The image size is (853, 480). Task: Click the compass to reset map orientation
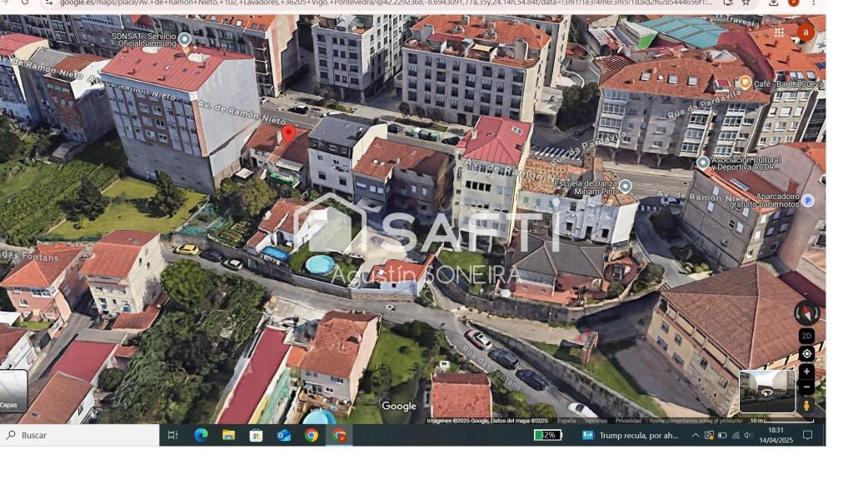click(x=806, y=313)
